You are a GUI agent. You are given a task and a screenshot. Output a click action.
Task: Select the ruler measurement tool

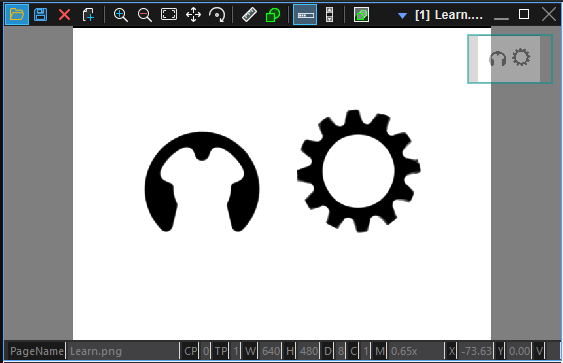[x=249, y=15]
